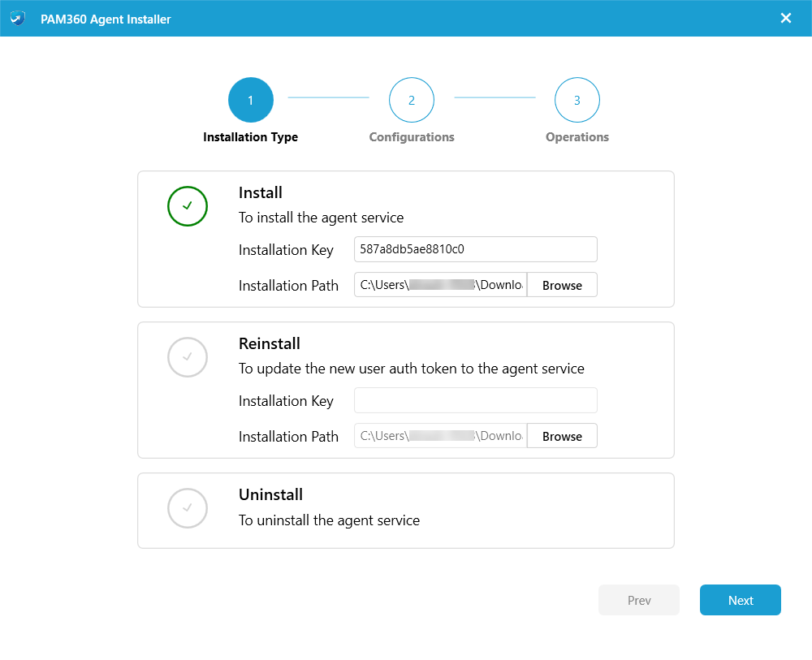Choose the Install option radio circle
This screenshot has width=812, height=660.
point(188,206)
